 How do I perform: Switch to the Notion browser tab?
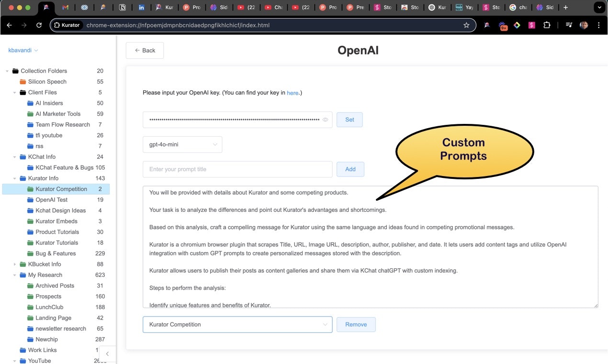click(x=122, y=8)
